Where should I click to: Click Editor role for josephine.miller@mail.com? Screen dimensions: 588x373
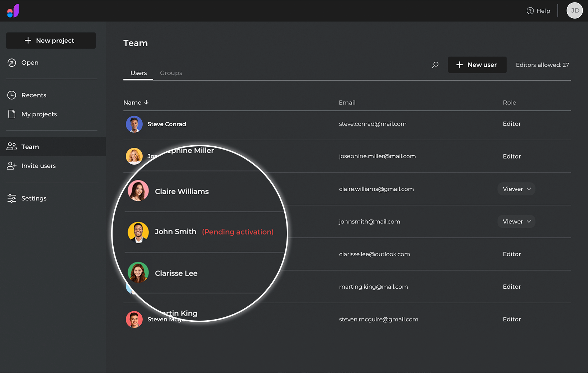(512, 156)
